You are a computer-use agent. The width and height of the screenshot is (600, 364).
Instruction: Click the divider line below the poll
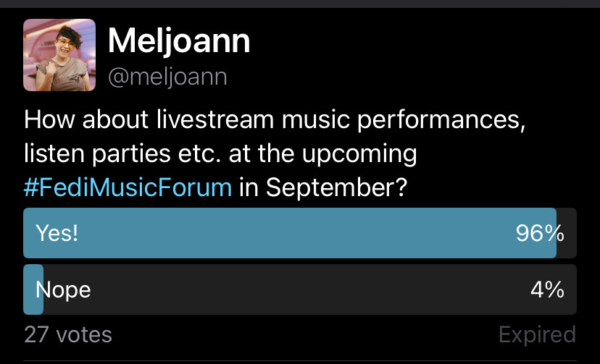(300, 360)
